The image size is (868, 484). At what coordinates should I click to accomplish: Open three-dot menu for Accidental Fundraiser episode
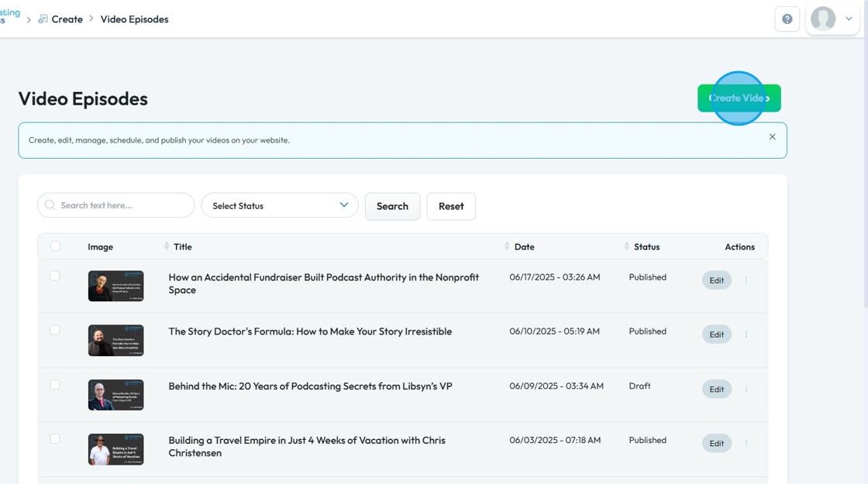[746, 280]
